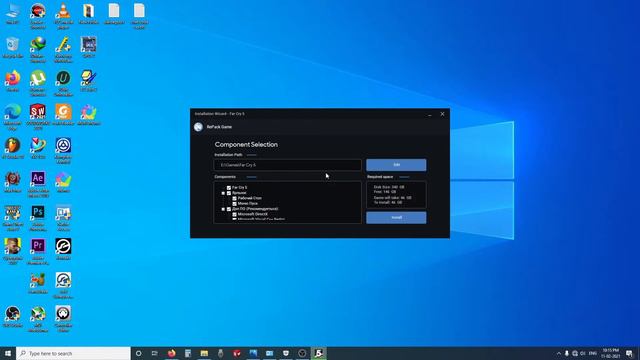Image resolution: width=640 pixels, height=360 pixels.
Task: Open Windows Start menu
Action: click(8, 353)
